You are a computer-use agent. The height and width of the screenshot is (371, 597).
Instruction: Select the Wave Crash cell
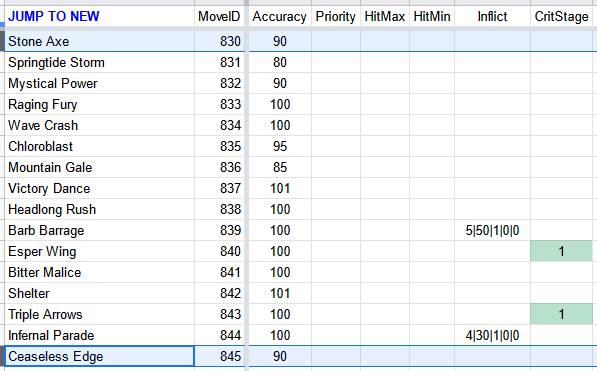(x=99, y=125)
